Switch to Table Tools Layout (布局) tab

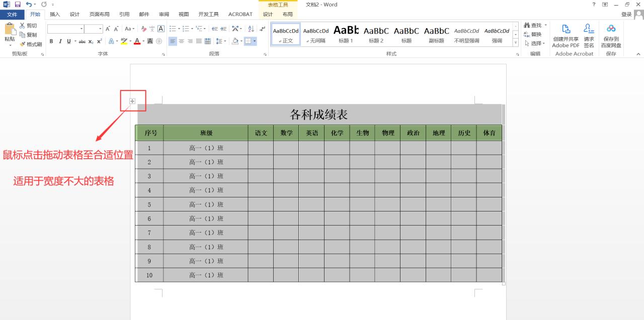pos(287,15)
